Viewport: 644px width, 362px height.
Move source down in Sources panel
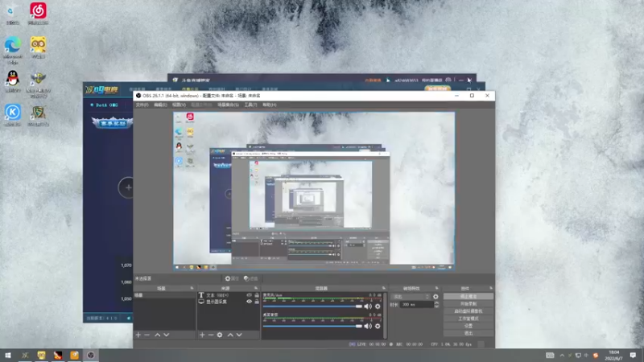(239, 335)
